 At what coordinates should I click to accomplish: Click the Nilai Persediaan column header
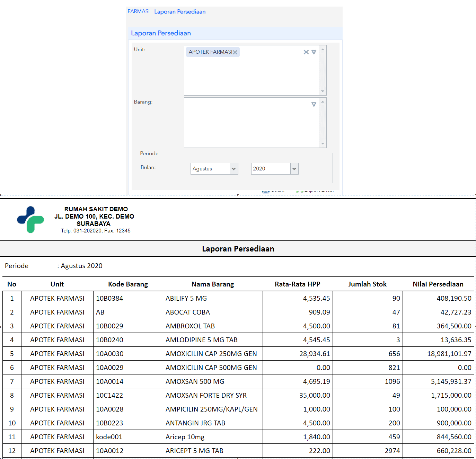(438, 284)
